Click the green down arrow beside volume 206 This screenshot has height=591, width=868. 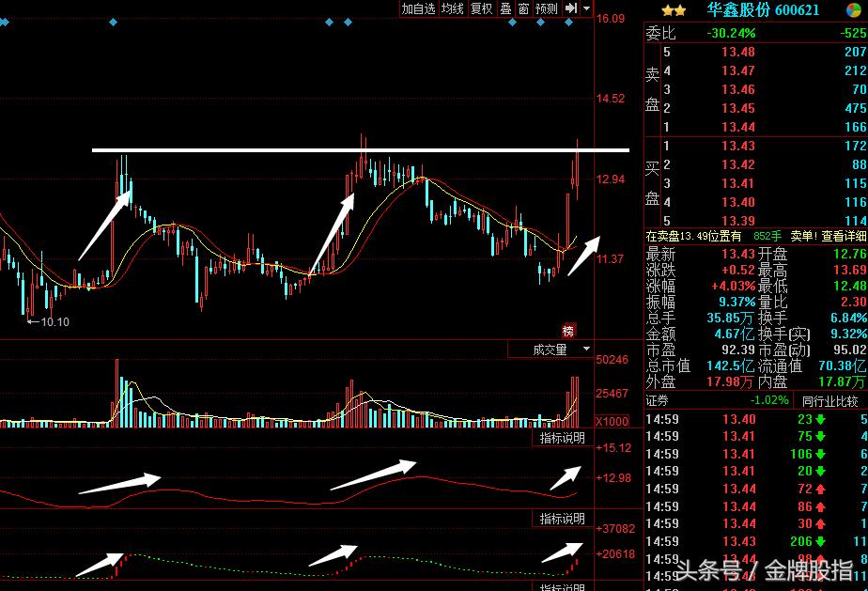(x=820, y=542)
